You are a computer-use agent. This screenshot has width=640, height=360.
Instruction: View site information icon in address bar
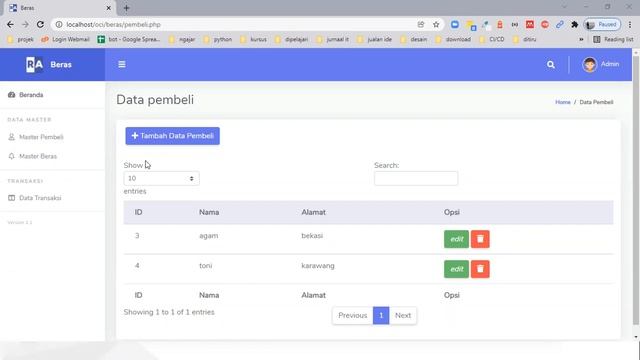click(59, 24)
